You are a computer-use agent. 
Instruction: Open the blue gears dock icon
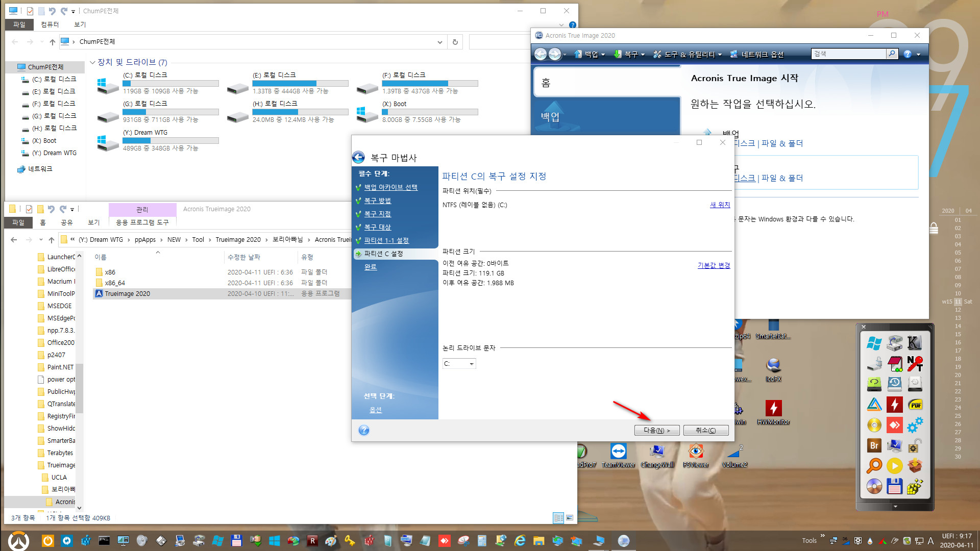pyautogui.click(x=915, y=425)
